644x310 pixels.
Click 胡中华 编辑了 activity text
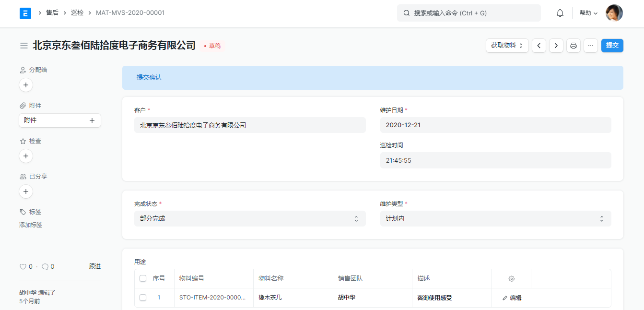click(37, 292)
